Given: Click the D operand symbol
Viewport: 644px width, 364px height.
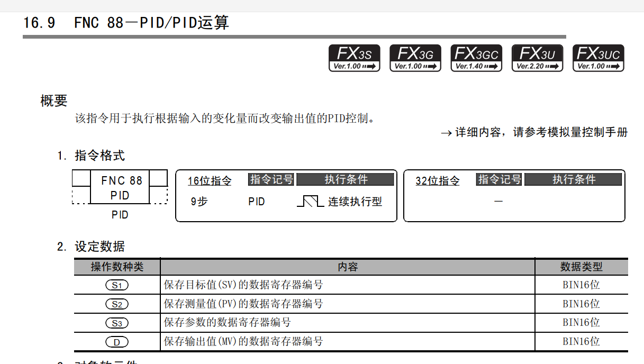Looking at the screenshot, I should 117,342.
